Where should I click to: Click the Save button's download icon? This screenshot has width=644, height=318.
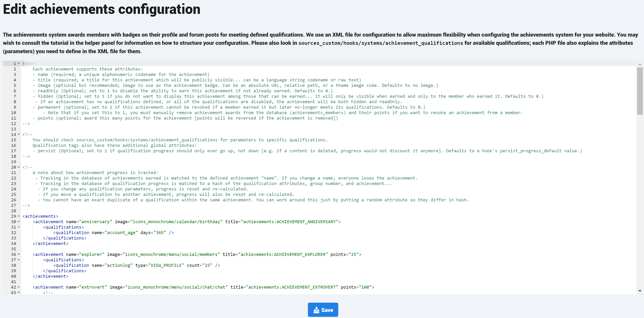click(316, 310)
